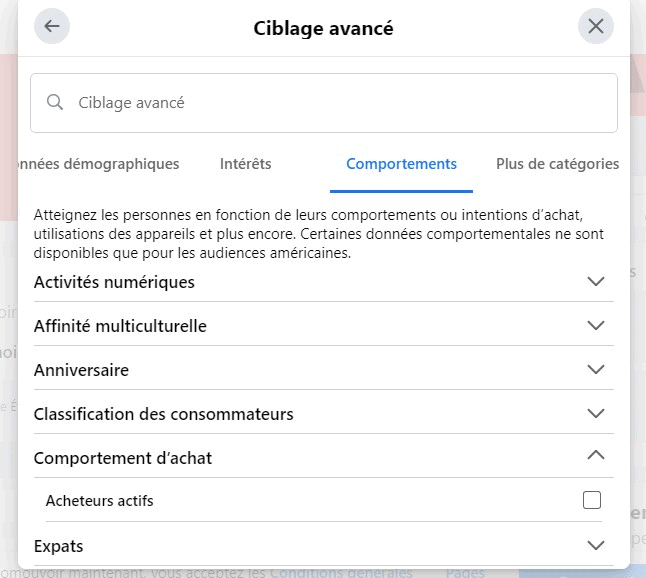Expand Activités numériques with its chevron
Image resolution: width=646 pixels, height=578 pixels.
[596, 282]
